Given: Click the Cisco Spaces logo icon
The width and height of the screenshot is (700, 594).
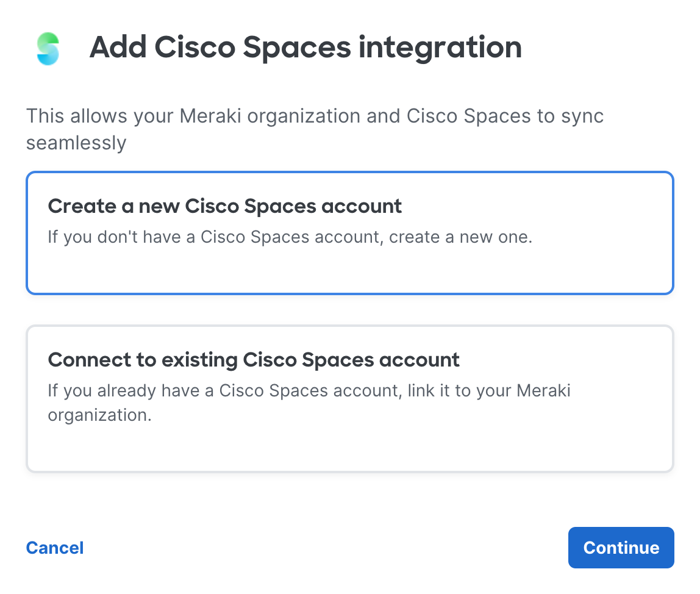Looking at the screenshot, I should [x=48, y=49].
